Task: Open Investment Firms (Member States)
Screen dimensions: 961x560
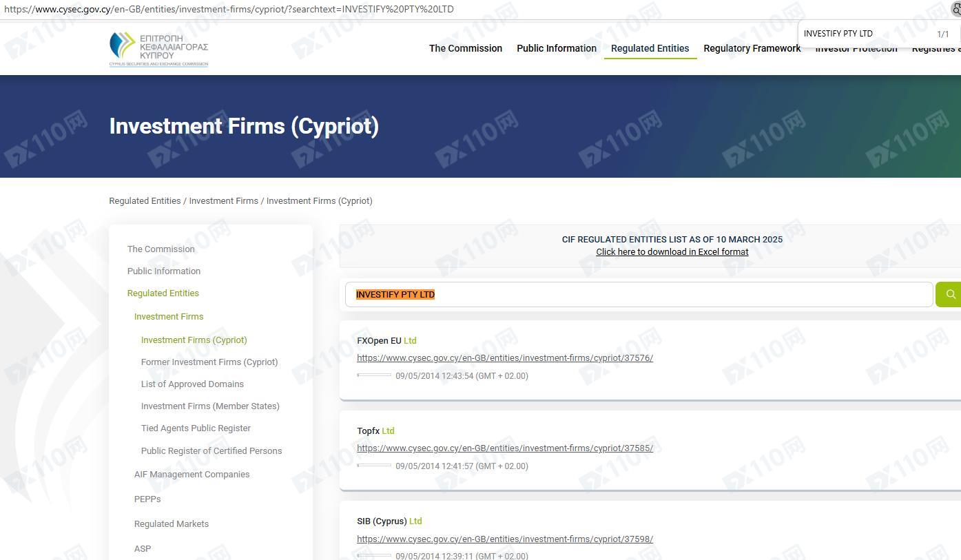Action: (x=210, y=406)
